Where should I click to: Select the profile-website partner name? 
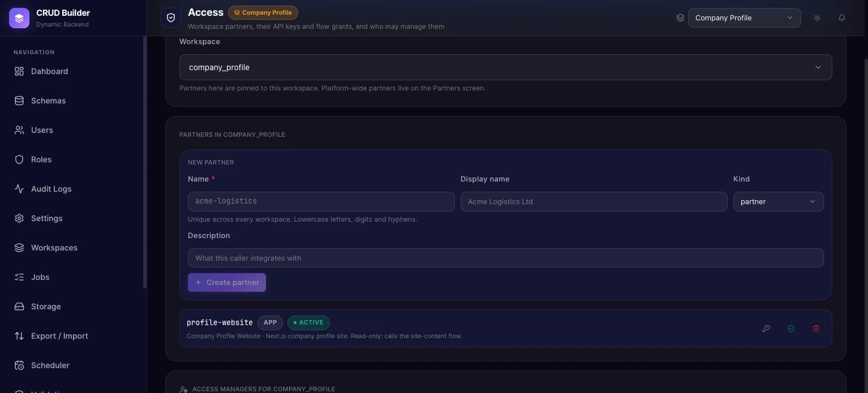click(x=220, y=322)
